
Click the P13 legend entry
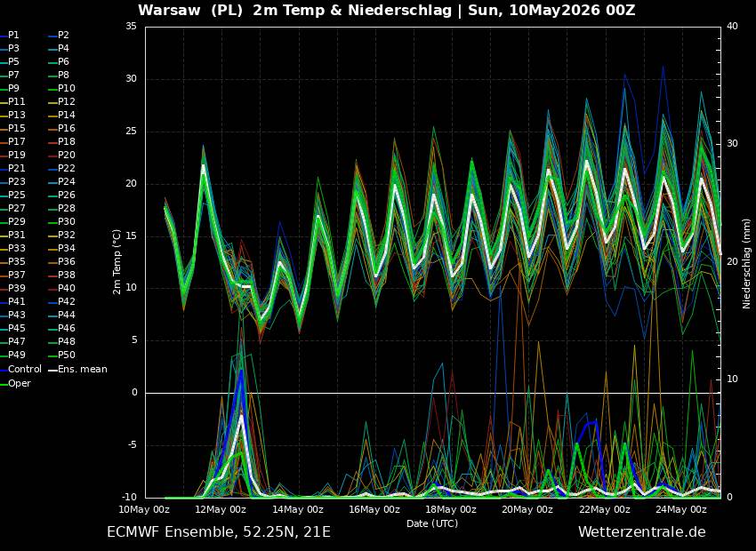point(12,116)
